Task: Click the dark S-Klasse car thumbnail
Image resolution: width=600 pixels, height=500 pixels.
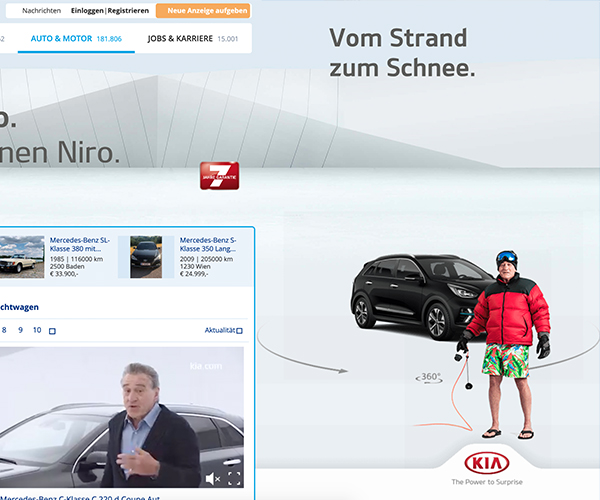Action: [146, 257]
